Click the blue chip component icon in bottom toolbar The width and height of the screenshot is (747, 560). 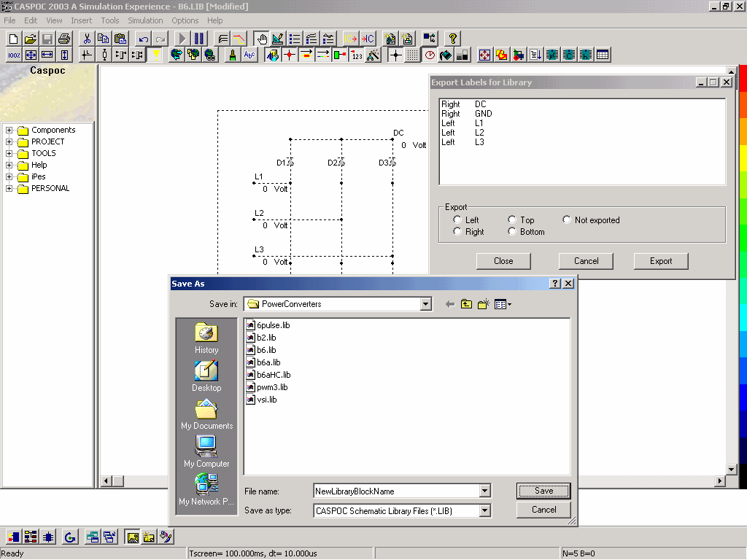click(x=47, y=537)
